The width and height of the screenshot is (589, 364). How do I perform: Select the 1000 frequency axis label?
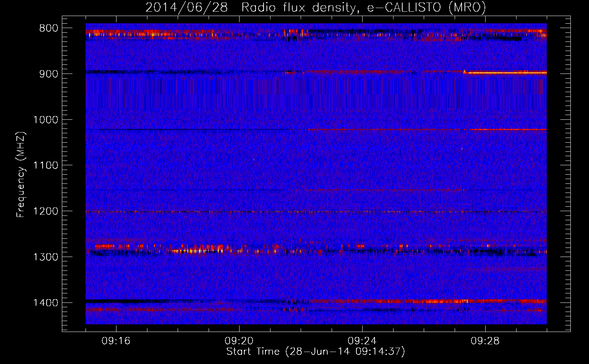click(x=46, y=120)
